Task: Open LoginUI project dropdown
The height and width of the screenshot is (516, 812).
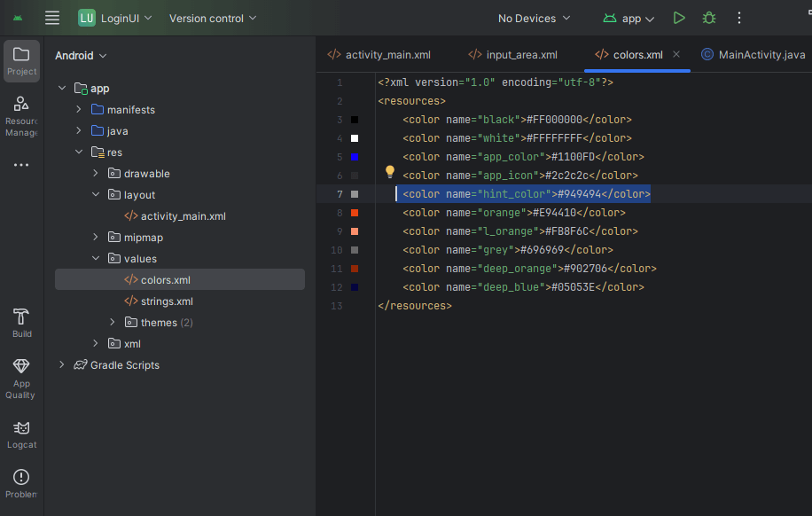Action: point(126,18)
